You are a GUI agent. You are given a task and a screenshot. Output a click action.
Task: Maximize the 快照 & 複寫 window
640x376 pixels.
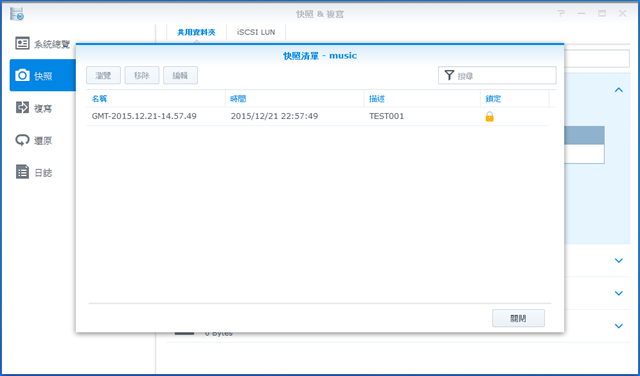coord(602,13)
